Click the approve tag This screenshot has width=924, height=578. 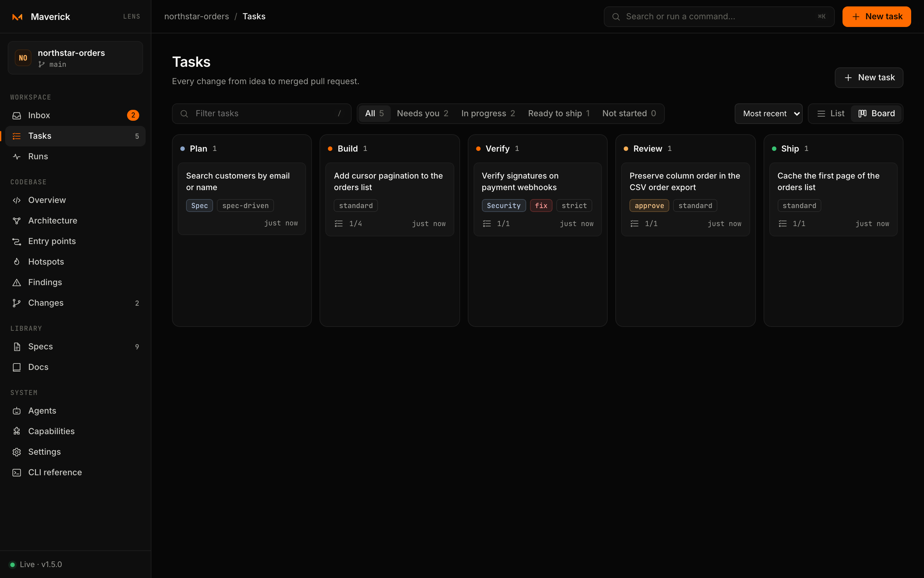(x=649, y=206)
